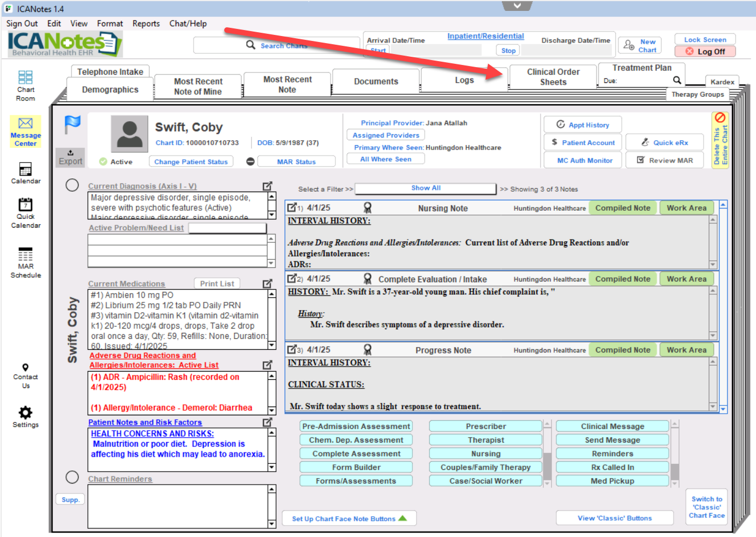Click the Change Patient Status button
The width and height of the screenshot is (756, 537).
[x=191, y=162]
